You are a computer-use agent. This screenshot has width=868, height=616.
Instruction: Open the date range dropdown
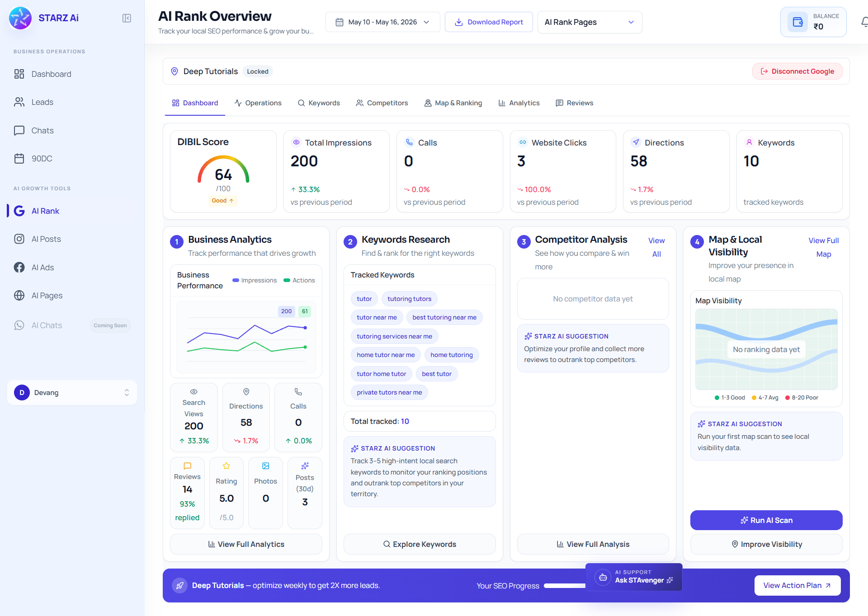(x=382, y=22)
